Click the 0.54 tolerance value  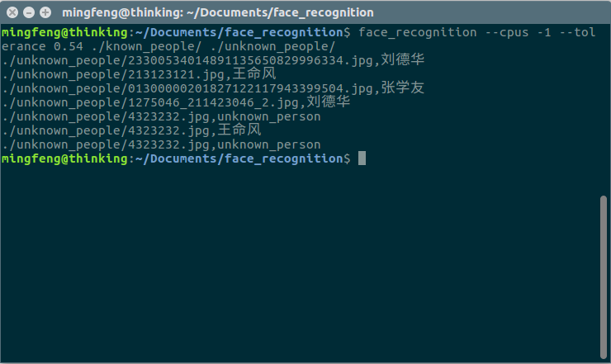point(69,46)
